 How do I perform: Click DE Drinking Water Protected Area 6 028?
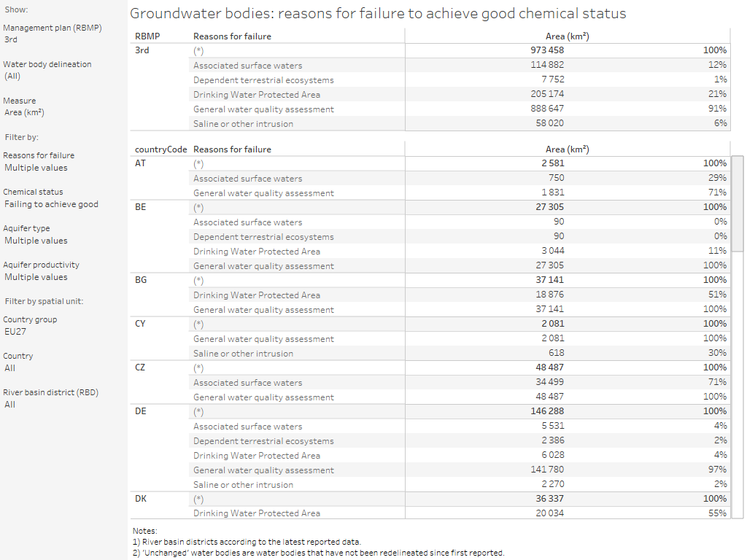[553, 455]
